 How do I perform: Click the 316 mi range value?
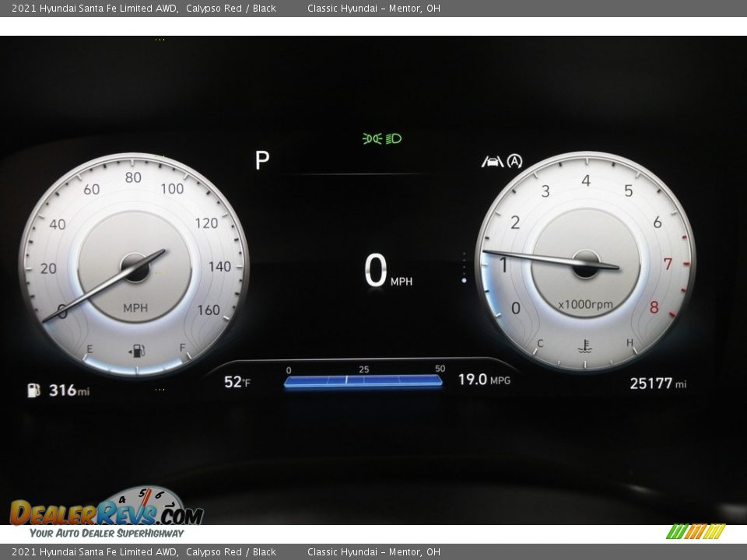tap(68, 390)
